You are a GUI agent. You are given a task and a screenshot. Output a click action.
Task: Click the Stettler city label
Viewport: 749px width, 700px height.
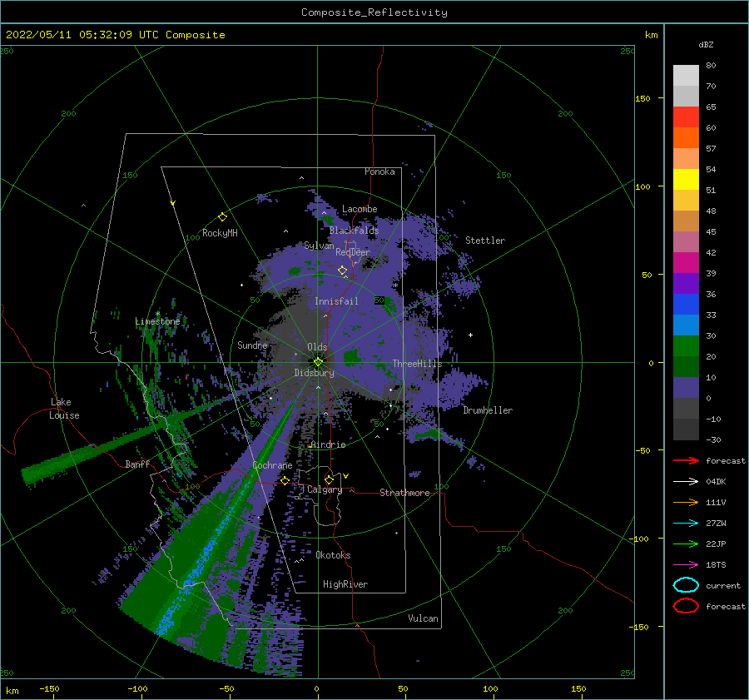(x=485, y=241)
